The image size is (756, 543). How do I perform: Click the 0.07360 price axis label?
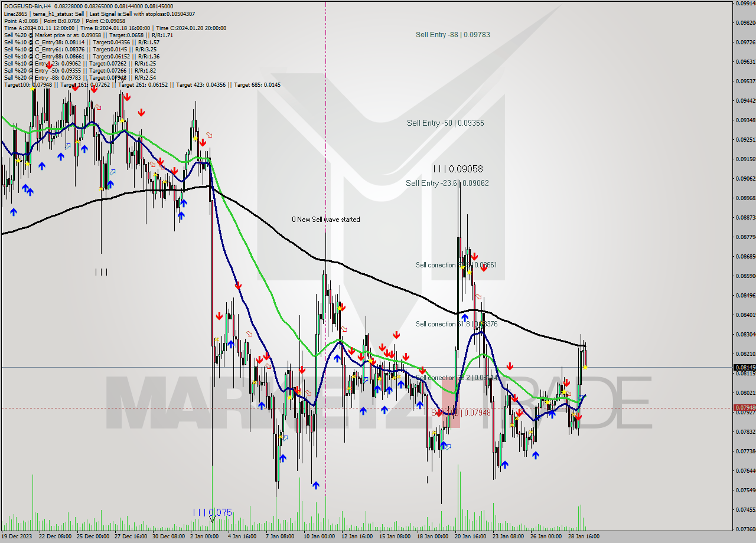pos(745,529)
